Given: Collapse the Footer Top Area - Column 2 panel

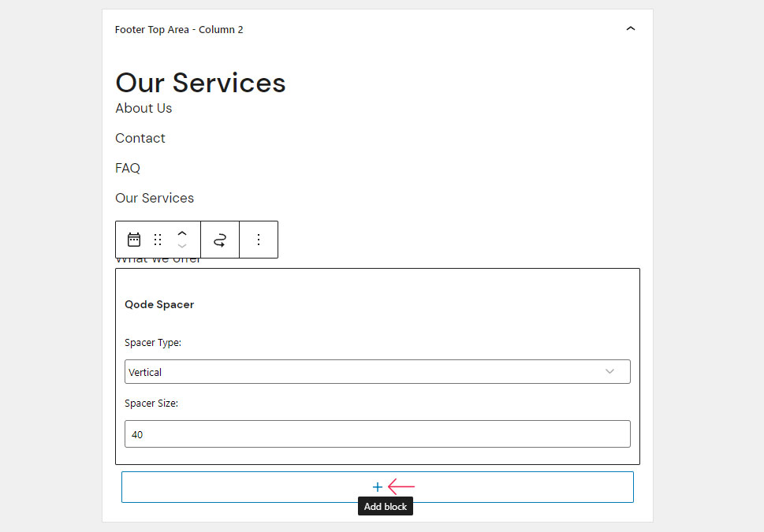Looking at the screenshot, I should 630,28.
